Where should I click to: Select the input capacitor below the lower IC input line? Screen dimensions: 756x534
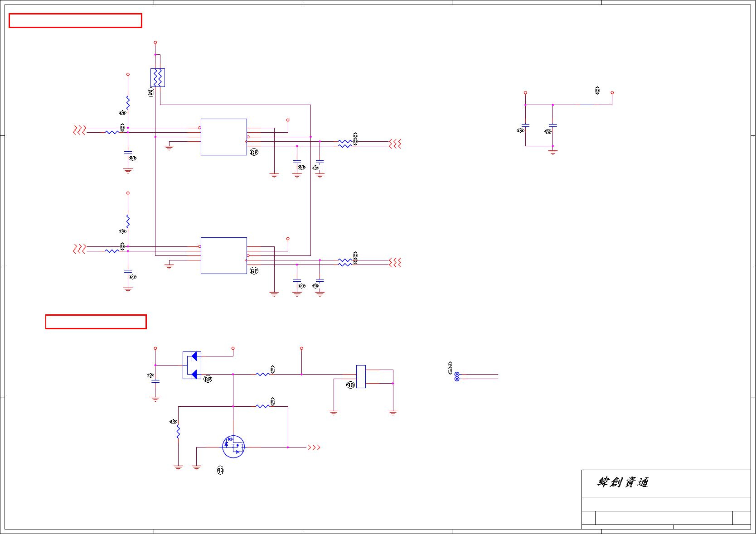coord(128,271)
